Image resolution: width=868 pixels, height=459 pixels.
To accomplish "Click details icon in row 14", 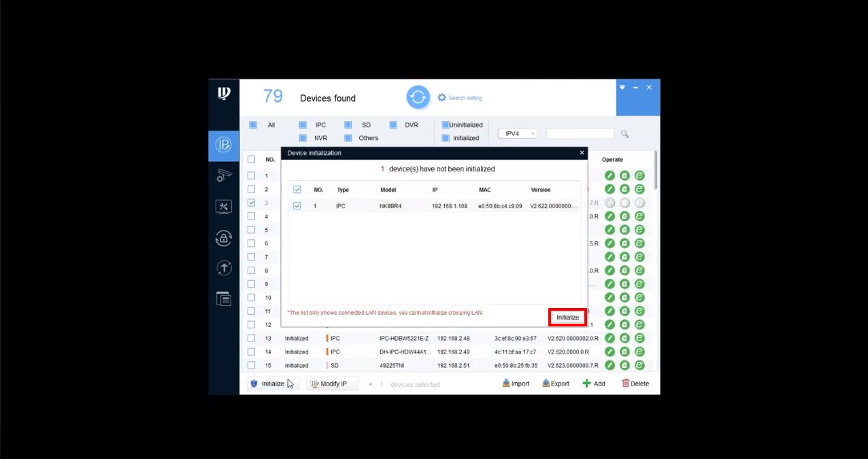I will click(624, 352).
